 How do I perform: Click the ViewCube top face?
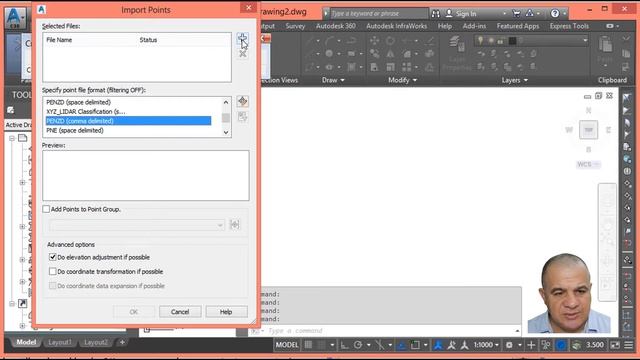pyautogui.click(x=588, y=130)
